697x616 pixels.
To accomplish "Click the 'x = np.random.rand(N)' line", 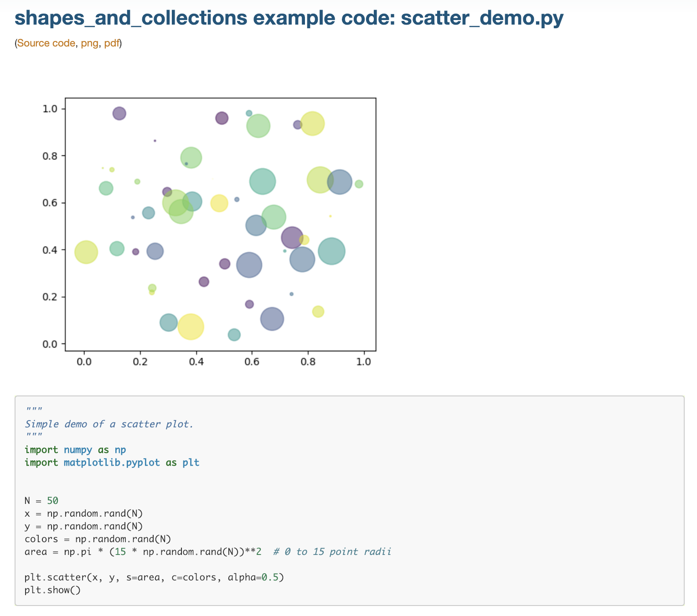I will pos(83,513).
